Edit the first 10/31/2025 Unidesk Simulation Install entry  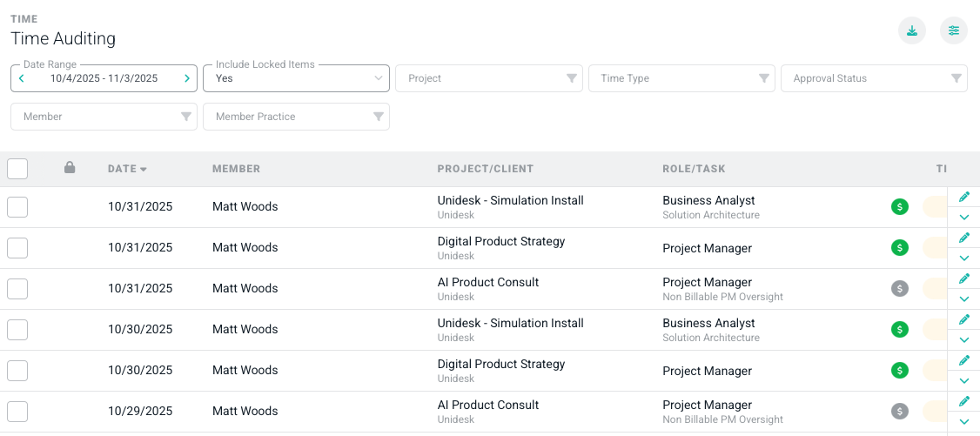963,197
